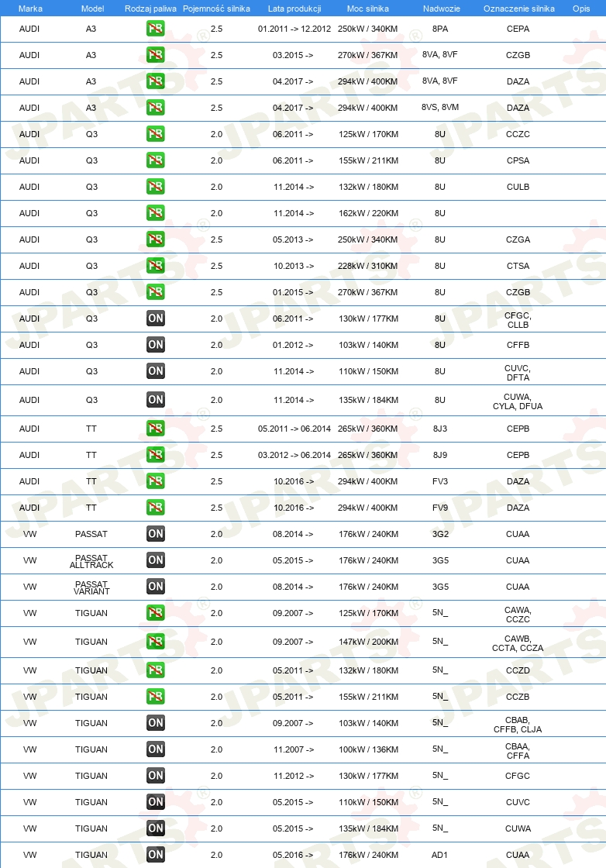Screen dimensions: 606x868
Task: Click the diesel ON icon in the TIGUAN 11.2012 CFGC row
Action: click(156, 776)
